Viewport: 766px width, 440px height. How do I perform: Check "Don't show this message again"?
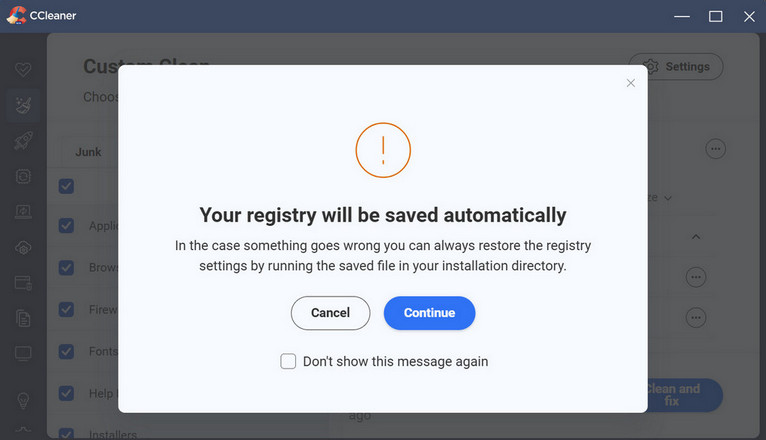point(288,361)
